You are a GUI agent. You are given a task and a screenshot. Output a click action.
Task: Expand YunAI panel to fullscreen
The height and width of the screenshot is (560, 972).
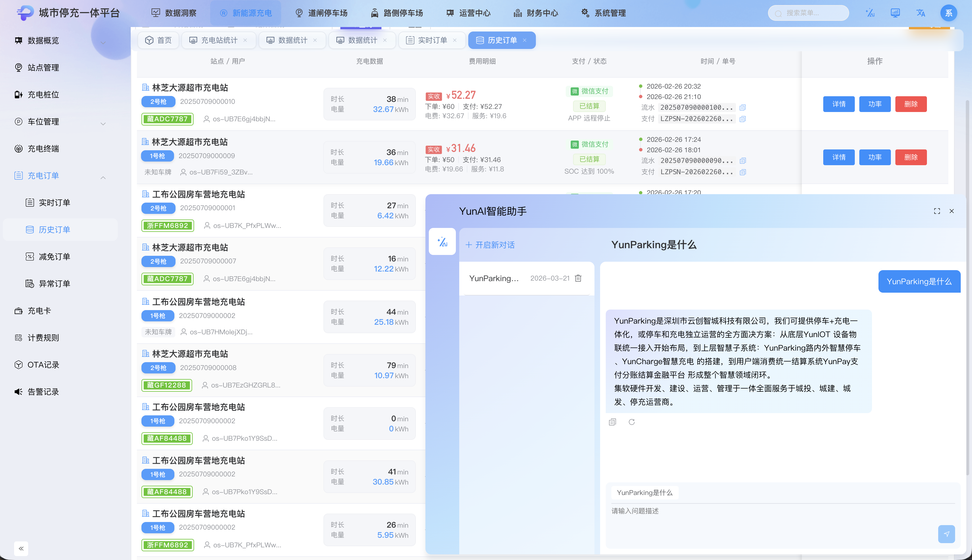pyautogui.click(x=937, y=211)
